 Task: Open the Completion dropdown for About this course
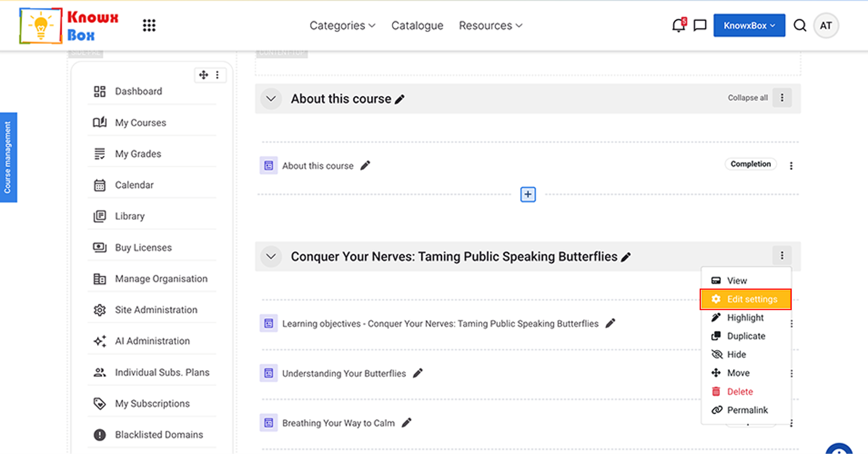[x=751, y=164]
